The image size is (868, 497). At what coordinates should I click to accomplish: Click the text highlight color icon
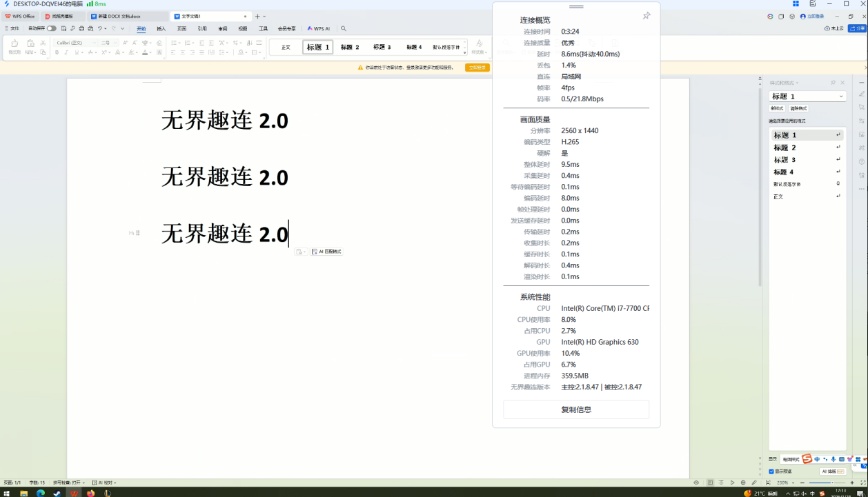coord(131,52)
